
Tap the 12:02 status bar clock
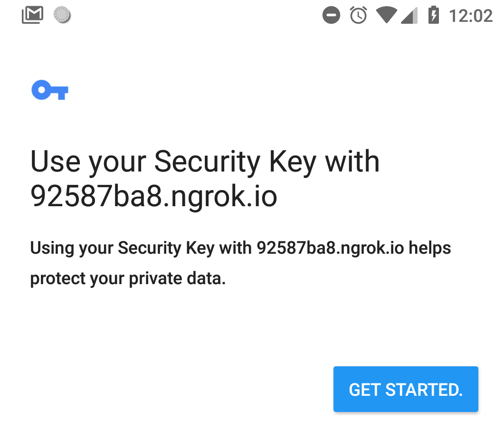[x=470, y=16]
